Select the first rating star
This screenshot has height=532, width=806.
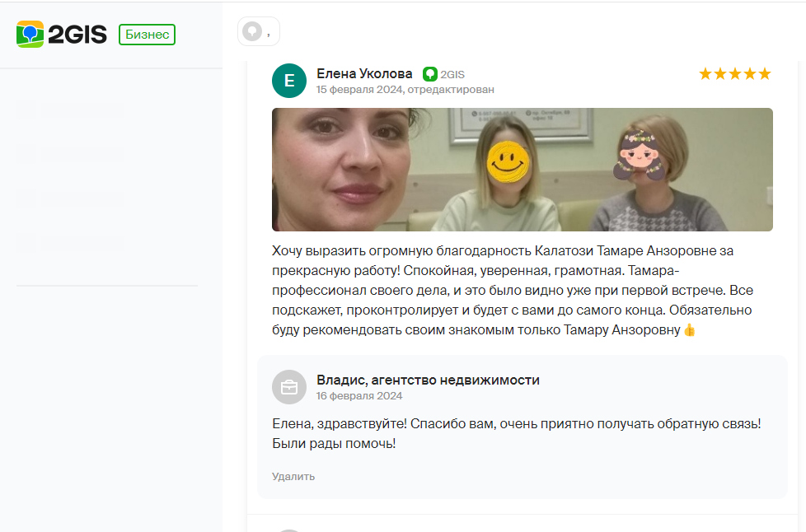tap(705, 74)
